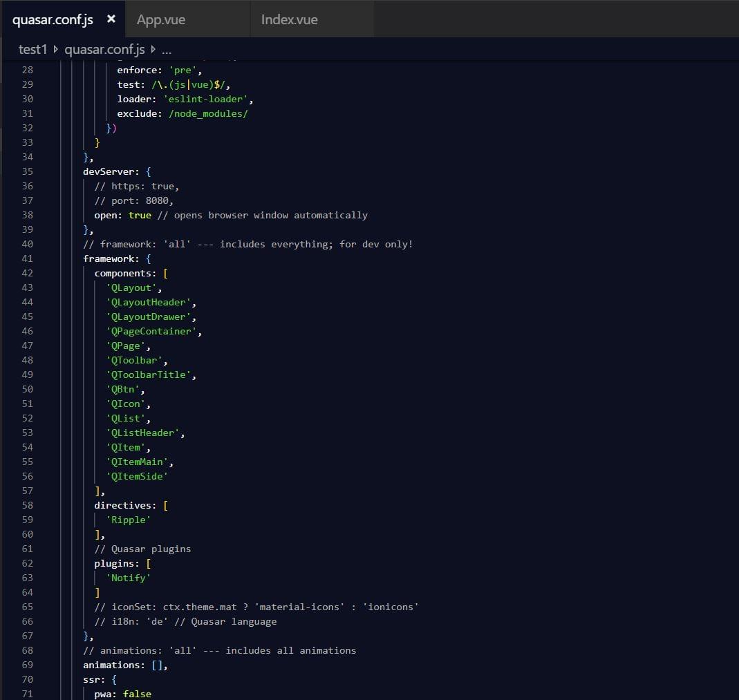Close the quasar.conf.js tab
The image size is (739, 700).
(111, 19)
